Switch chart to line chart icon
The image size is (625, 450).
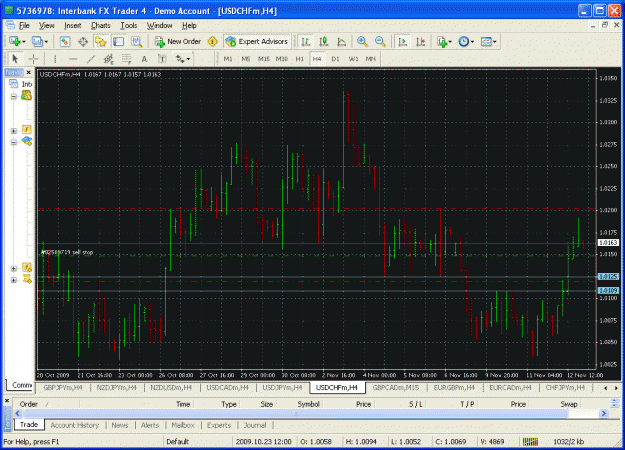[342, 41]
